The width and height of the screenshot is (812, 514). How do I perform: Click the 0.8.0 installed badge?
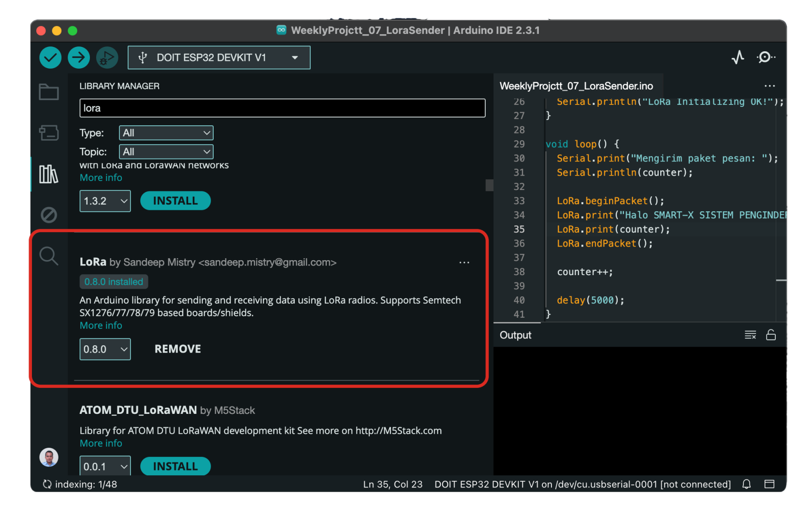[x=114, y=281]
